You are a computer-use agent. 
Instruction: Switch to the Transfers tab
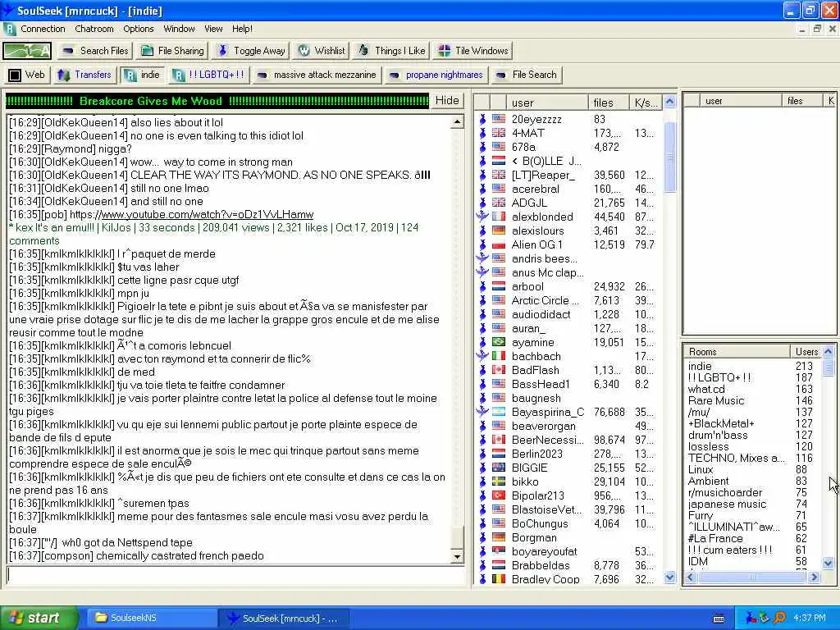tap(84, 75)
